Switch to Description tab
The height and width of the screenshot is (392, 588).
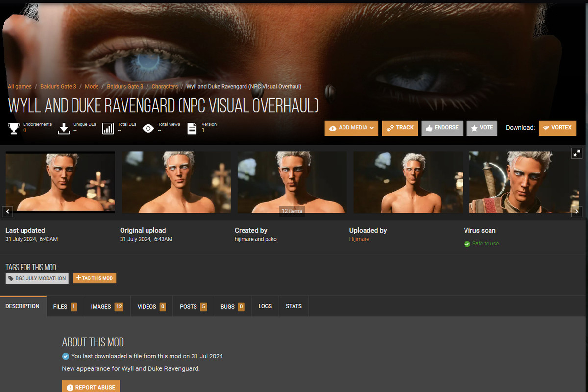pos(23,306)
